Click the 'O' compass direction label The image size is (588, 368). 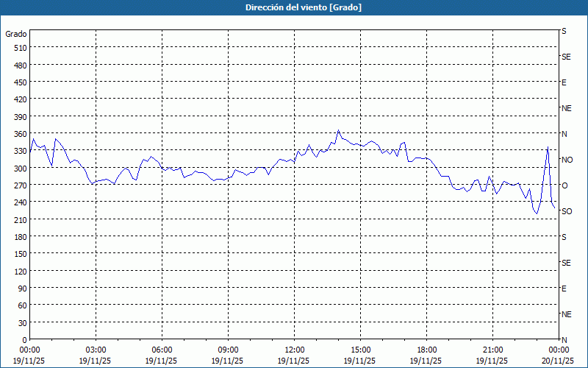(x=564, y=185)
